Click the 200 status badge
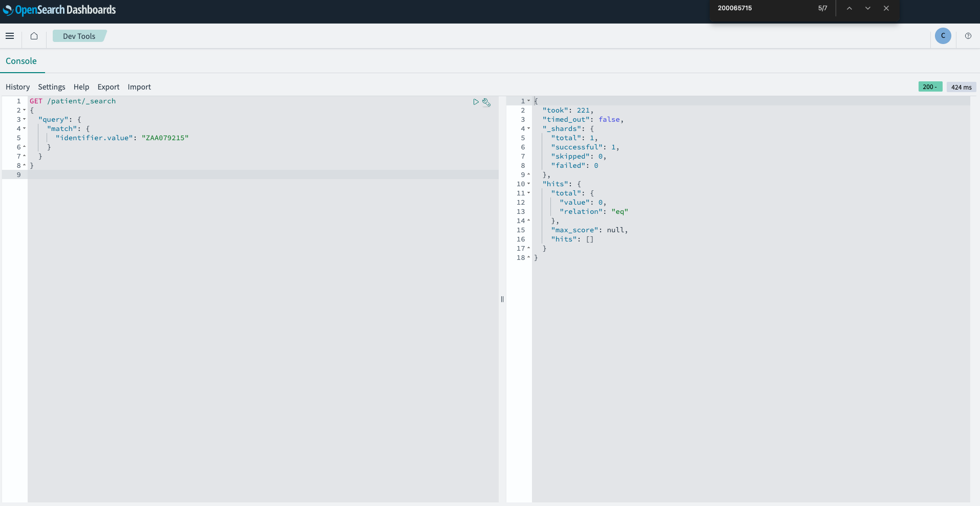The width and height of the screenshot is (980, 506). 930,87
